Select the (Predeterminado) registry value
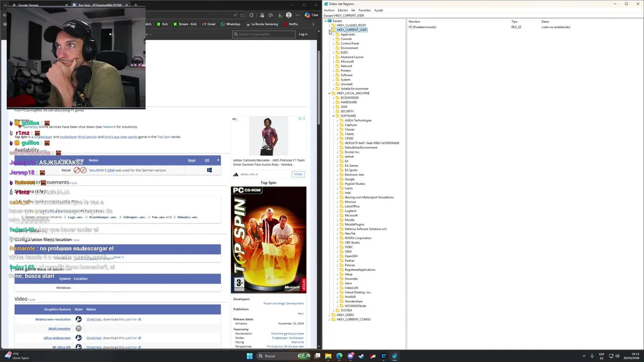 tap(424, 27)
